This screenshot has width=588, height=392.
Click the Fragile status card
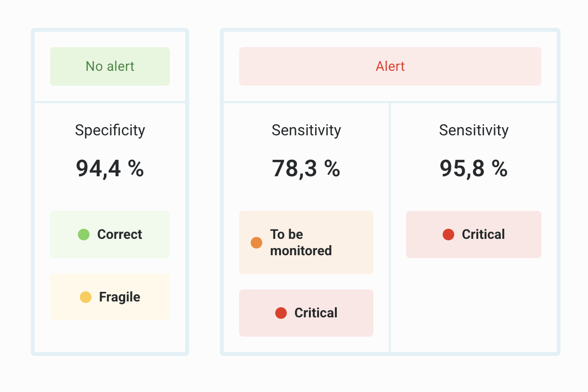110,297
